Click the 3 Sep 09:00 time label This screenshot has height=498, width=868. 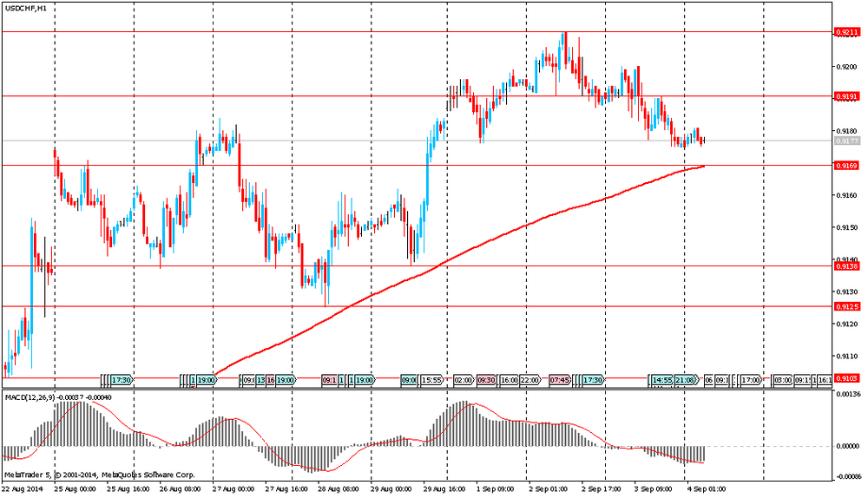click(x=654, y=489)
